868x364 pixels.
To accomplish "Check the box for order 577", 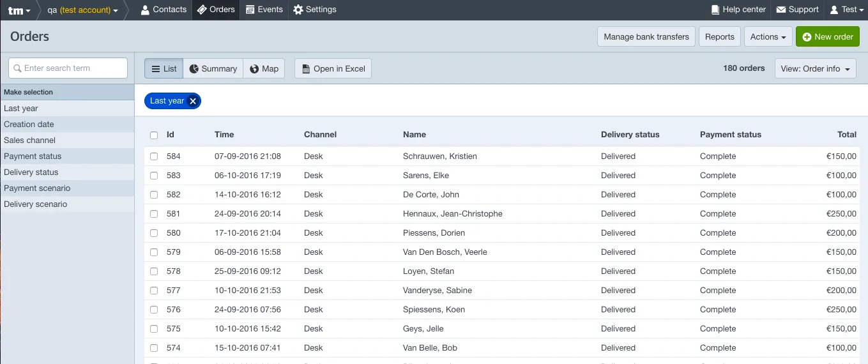I will (x=154, y=291).
